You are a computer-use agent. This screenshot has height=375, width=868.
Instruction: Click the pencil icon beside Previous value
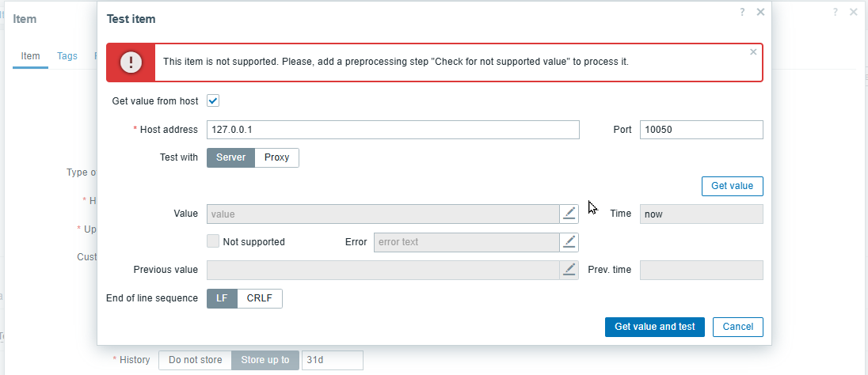click(x=569, y=270)
